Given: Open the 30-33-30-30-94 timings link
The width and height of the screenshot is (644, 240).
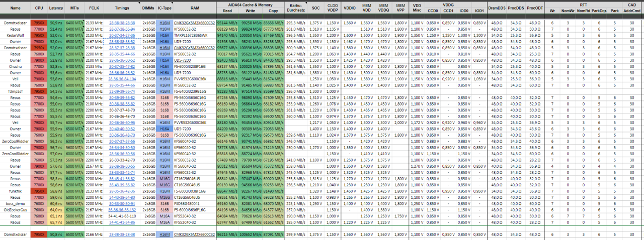Looking at the screenshot, I should (x=122, y=204).
